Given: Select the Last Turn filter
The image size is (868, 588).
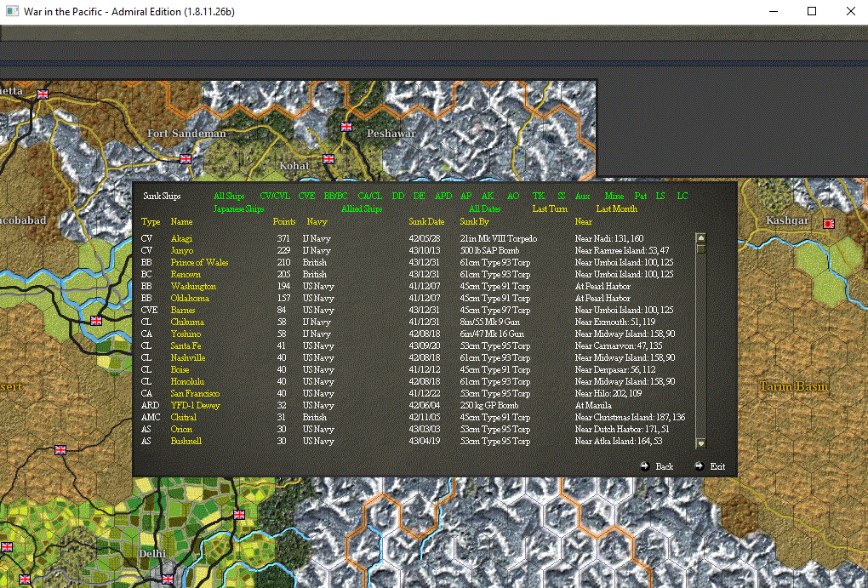Looking at the screenshot, I should (550, 208).
